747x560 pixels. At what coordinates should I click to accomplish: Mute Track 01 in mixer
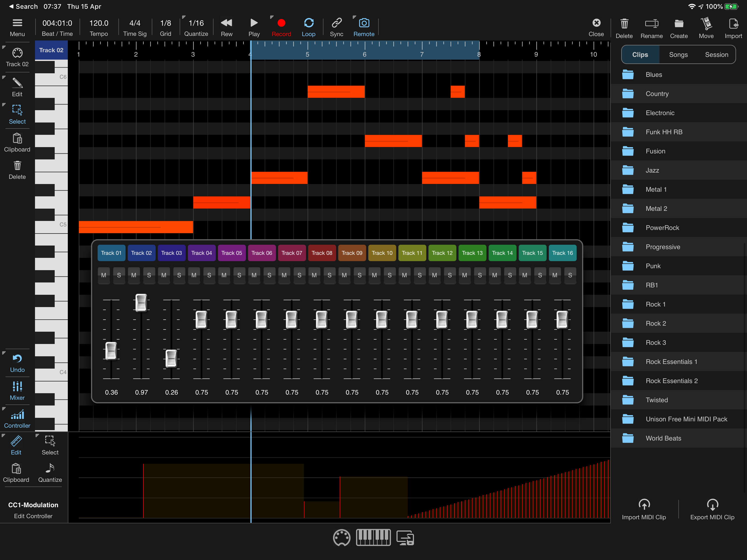coord(104,275)
